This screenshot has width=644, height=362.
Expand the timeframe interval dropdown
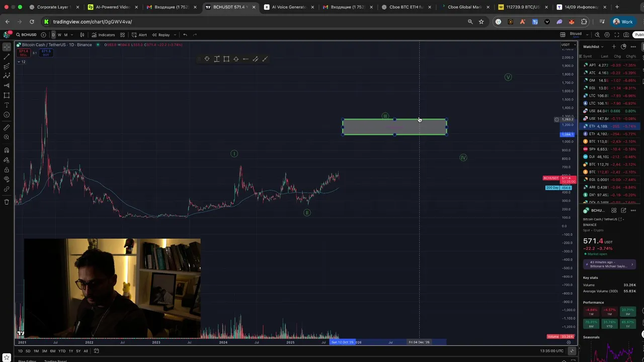pos(71,35)
